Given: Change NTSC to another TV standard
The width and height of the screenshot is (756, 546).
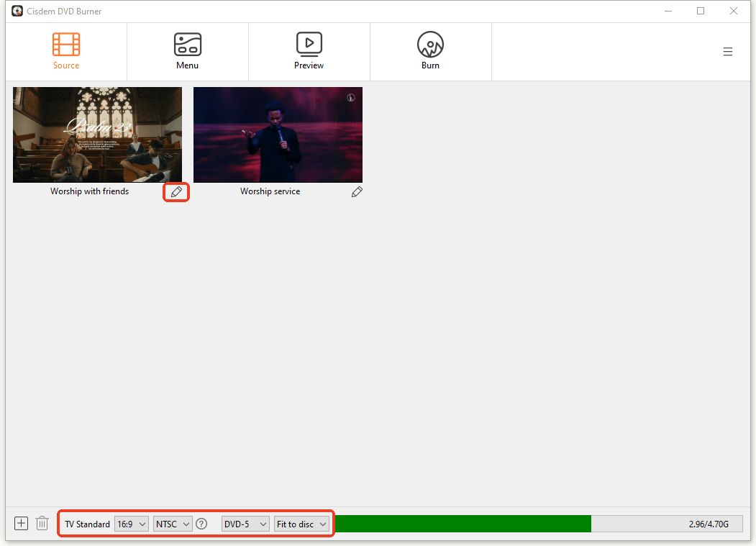Looking at the screenshot, I should (172, 524).
